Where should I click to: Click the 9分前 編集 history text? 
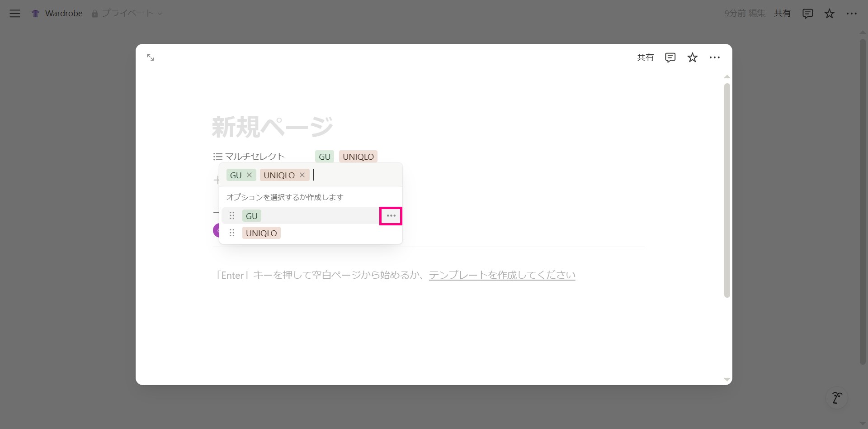coord(745,14)
